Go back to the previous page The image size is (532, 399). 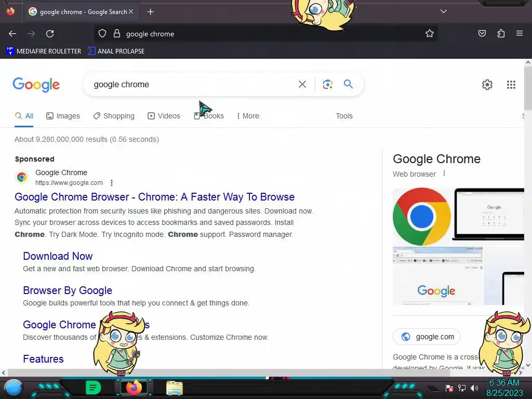click(12, 34)
